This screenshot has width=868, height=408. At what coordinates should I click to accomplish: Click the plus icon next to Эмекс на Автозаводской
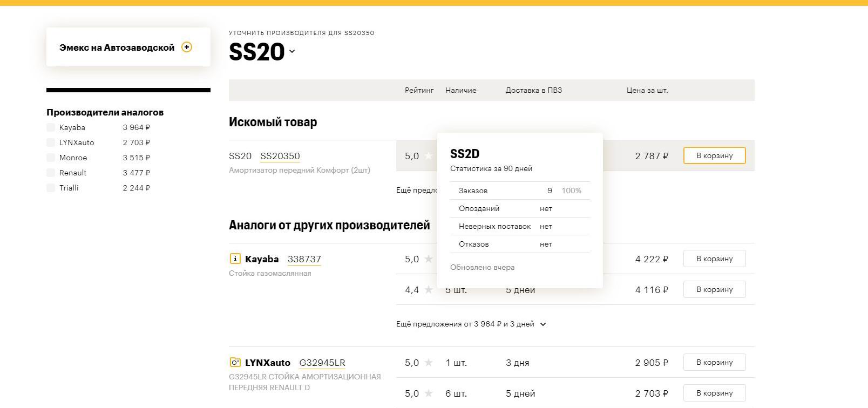pyautogui.click(x=187, y=47)
